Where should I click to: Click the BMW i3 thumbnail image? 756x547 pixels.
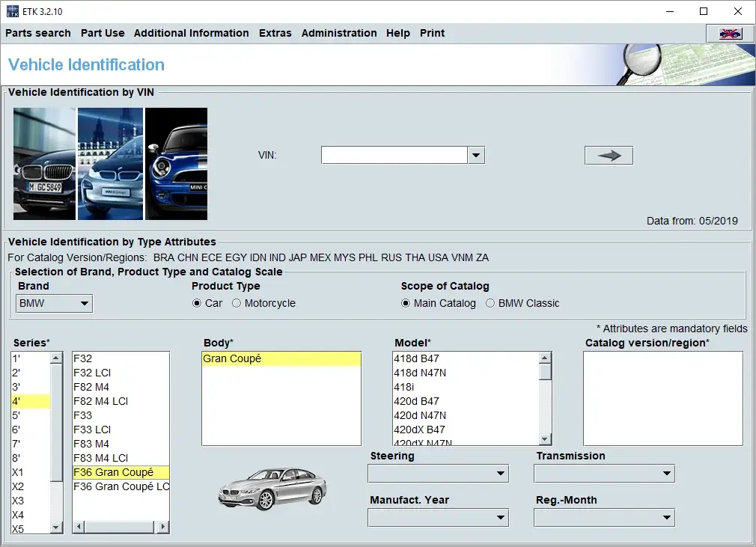109,163
